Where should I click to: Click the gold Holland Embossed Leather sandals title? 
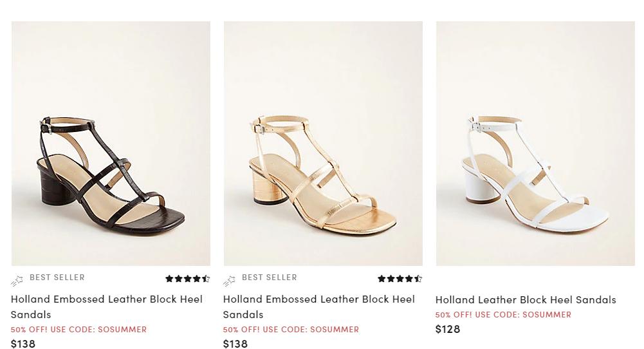(318, 307)
